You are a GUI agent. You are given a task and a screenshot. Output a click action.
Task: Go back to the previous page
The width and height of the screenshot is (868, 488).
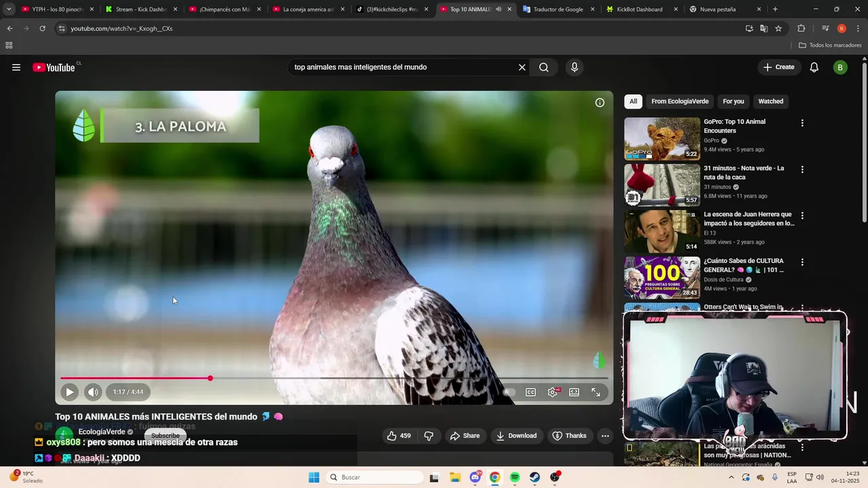[x=9, y=28]
